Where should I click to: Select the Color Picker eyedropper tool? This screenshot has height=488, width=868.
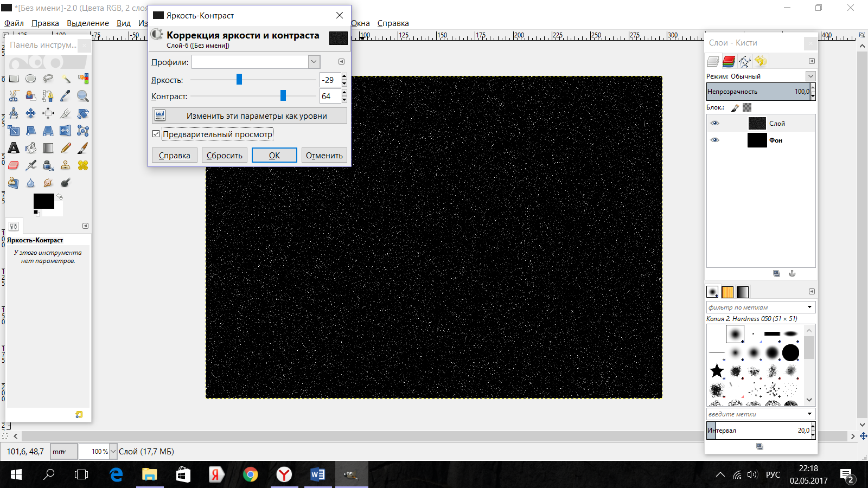pyautogui.click(x=66, y=96)
